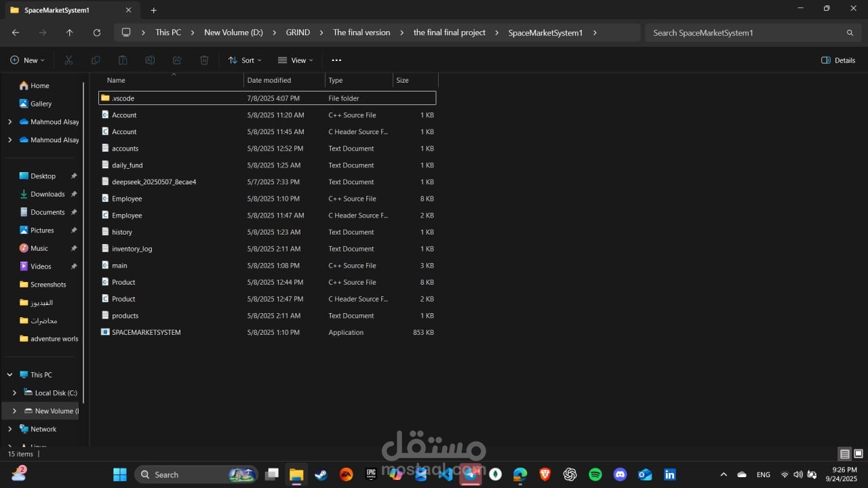Open the Videos quick access folder
The height and width of the screenshot is (488, 868).
click(x=40, y=266)
